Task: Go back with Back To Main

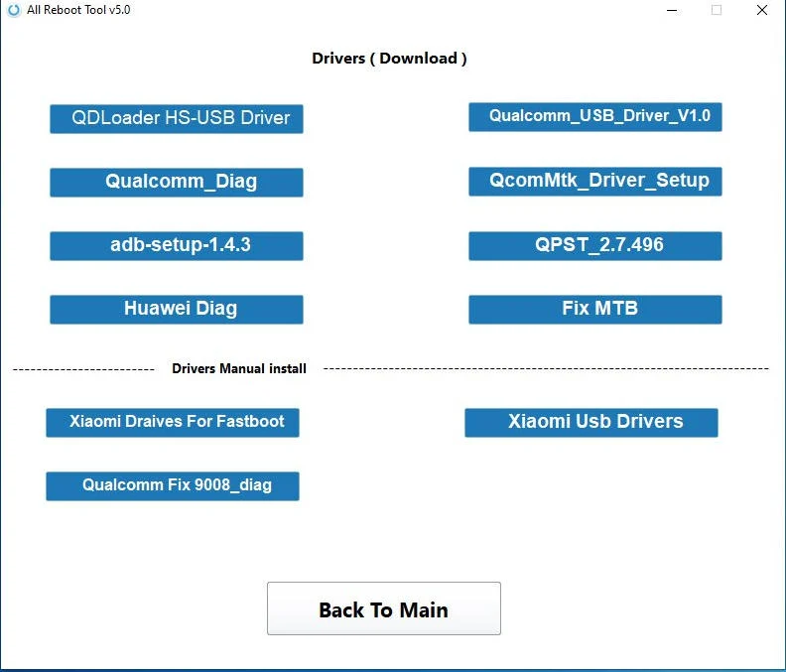Action: point(383,608)
